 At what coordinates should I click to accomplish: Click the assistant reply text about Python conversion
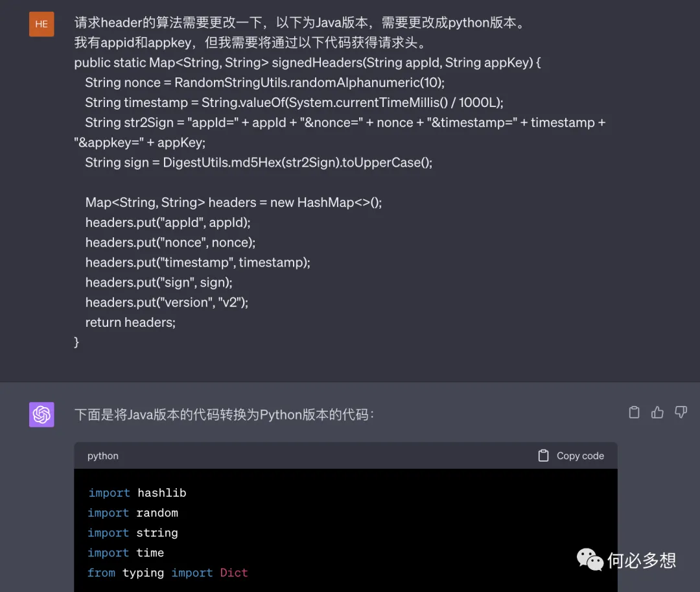pos(224,414)
